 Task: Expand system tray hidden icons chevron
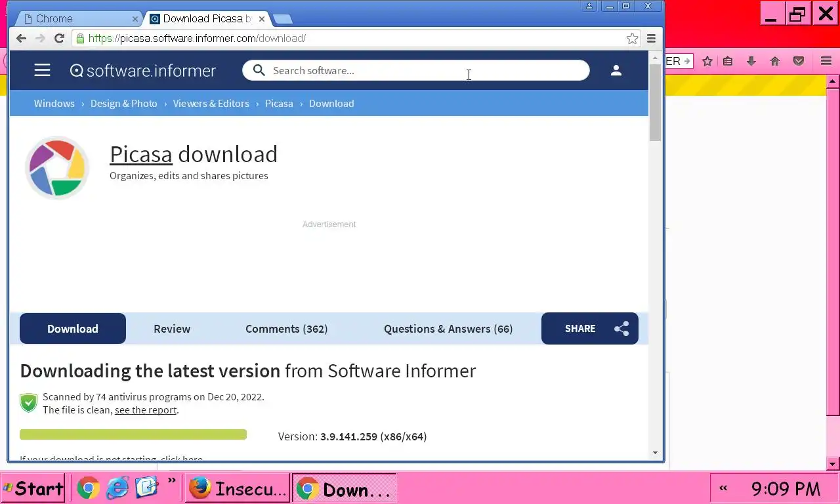[723, 488]
